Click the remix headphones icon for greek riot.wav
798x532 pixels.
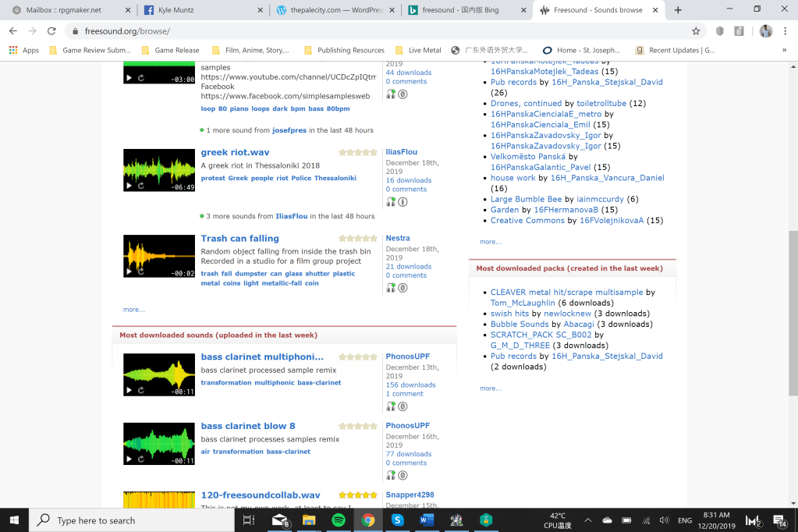[x=391, y=202]
